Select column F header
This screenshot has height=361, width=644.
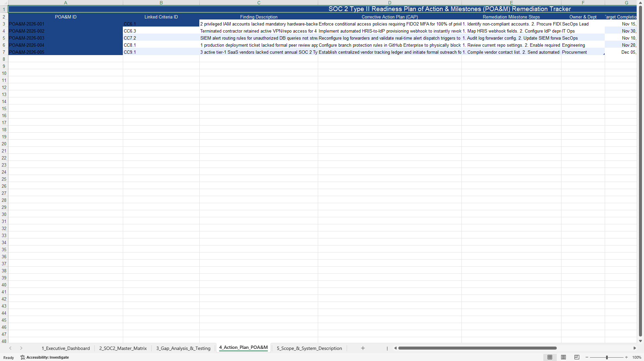[x=583, y=3]
